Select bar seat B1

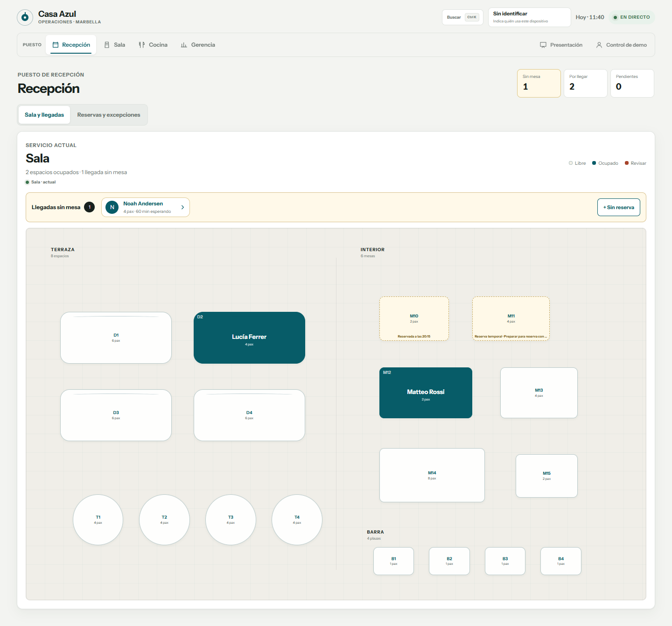[x=393, y=561]
